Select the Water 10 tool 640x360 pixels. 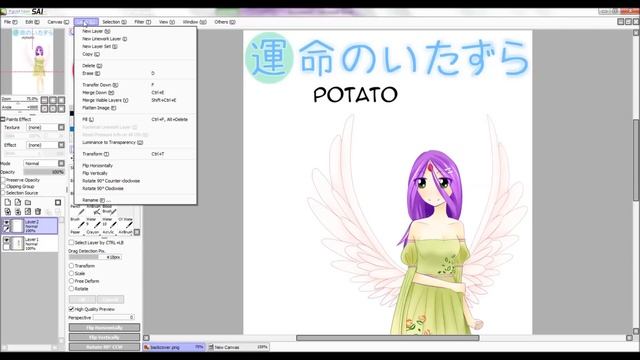108,223
